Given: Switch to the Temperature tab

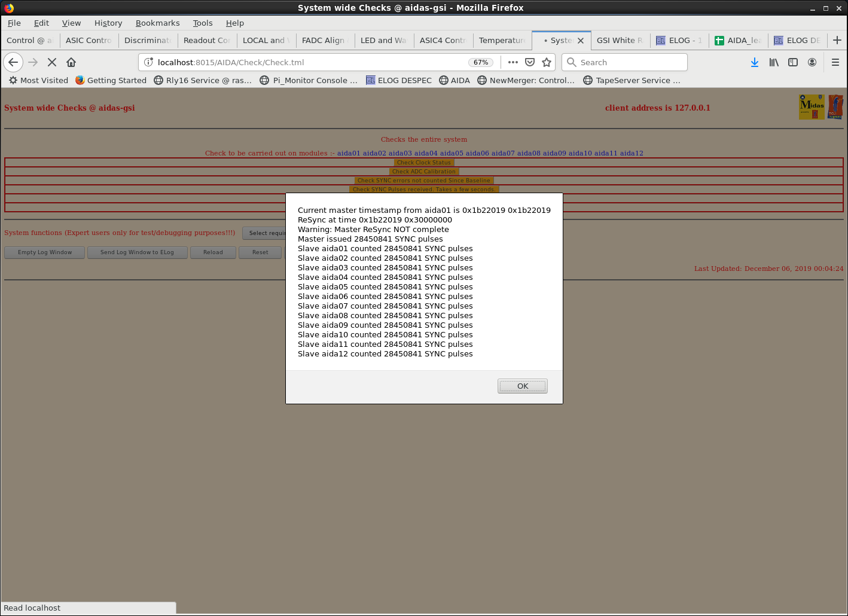Looking at the screenshot, I should point(502,40).
